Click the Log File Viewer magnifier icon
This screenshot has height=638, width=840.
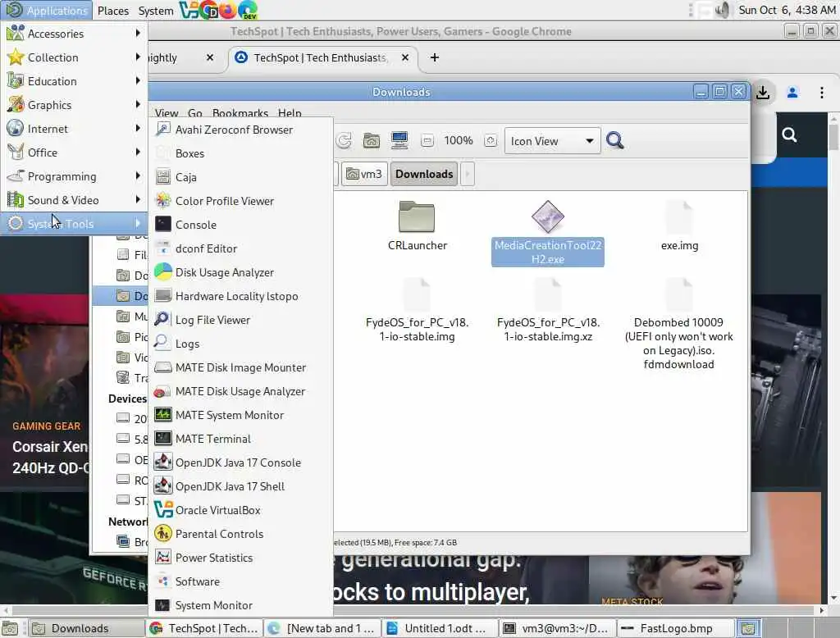coord(163,320)
